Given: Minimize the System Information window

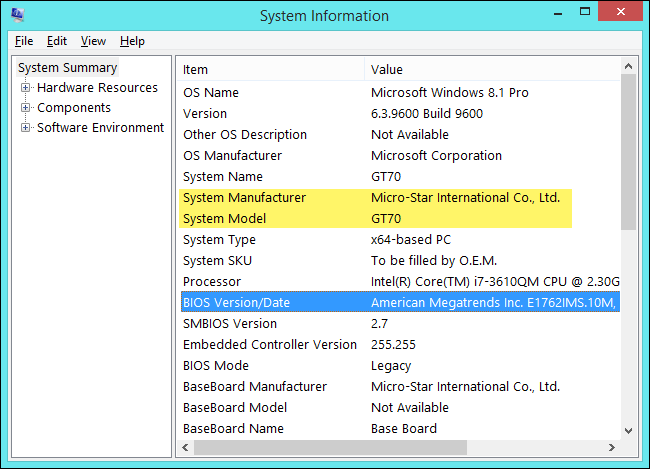Looking at the screenshot, I should [558, 13].
